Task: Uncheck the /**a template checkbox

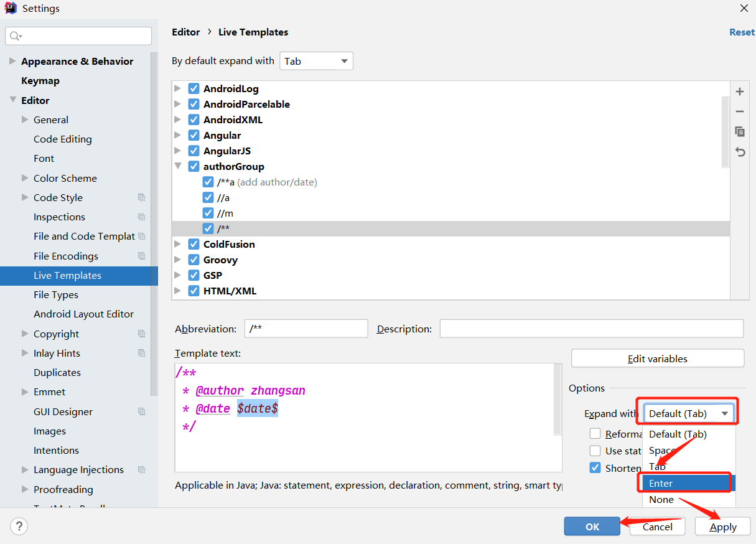Action: click(208, 182)
